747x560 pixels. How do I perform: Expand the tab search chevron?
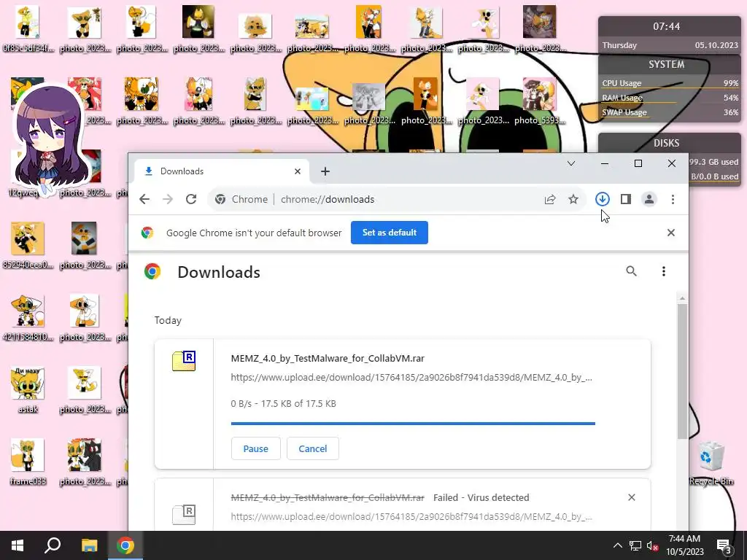(x=570, y=163)
